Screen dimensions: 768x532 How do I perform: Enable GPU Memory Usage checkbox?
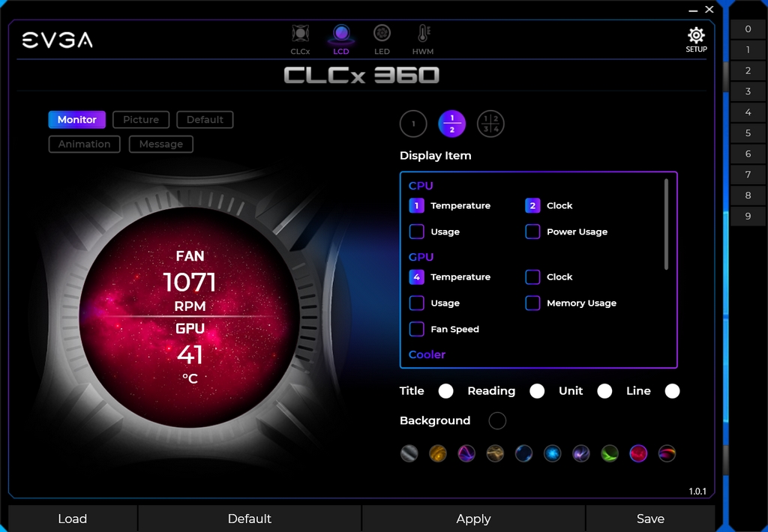point(532,303)
